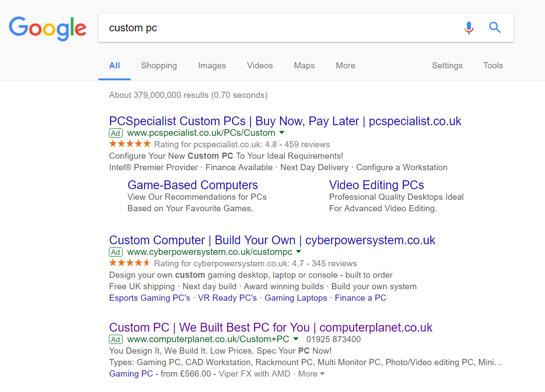545x392 pixels.
Task: Expand the cyberpowersystem URL dropdown arrow
Action: (x=299, y=252)
